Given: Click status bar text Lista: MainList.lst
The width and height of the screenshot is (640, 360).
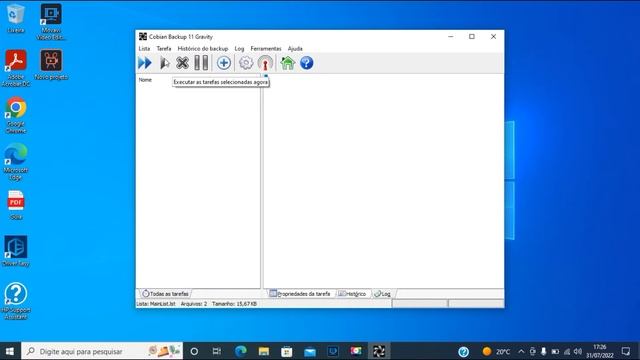Looking at the screenshot, I should point(156,304).
